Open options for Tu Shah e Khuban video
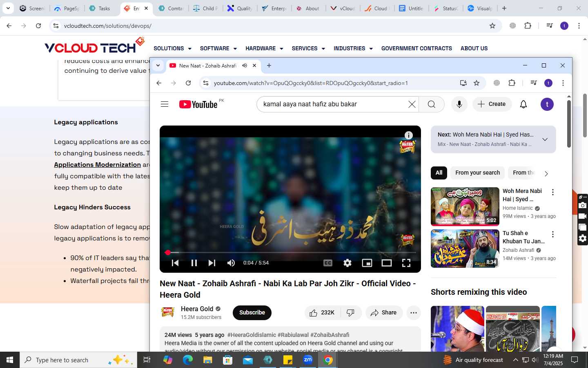588x368 pixels. [x=553, y=234]
